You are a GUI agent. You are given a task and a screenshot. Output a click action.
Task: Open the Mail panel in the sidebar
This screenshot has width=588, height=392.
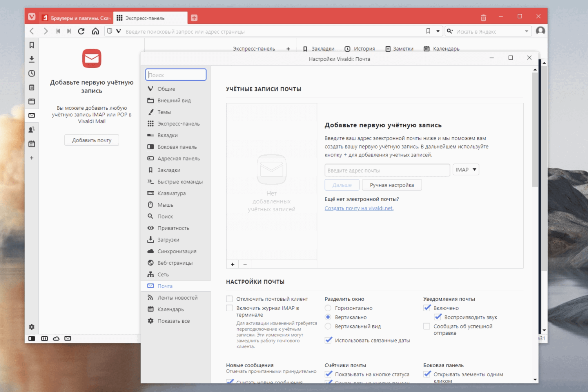click(31, 115)
